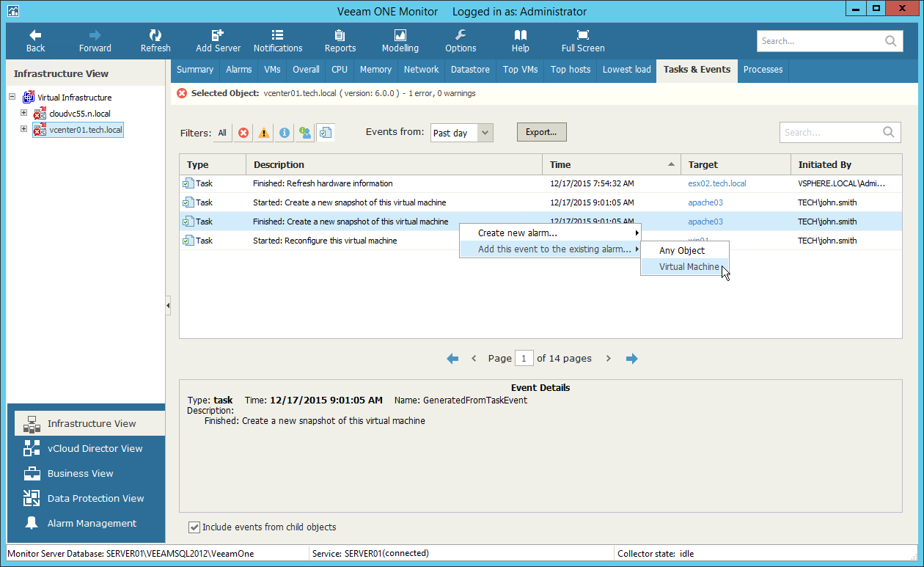Open Alarm Management

tap(89, 523)
